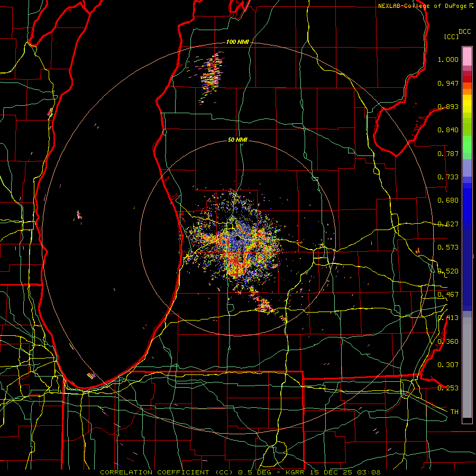Click the 0.573 scale value

point(448,248)
